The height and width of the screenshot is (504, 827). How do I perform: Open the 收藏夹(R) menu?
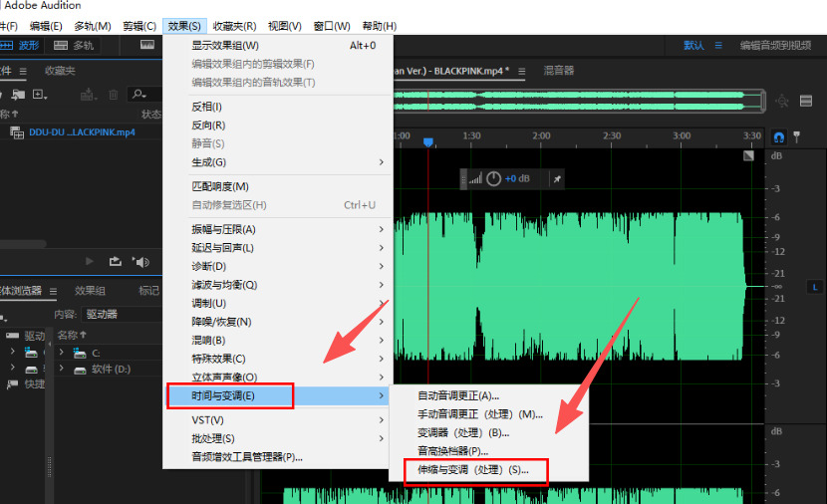(x=235, y=26)
